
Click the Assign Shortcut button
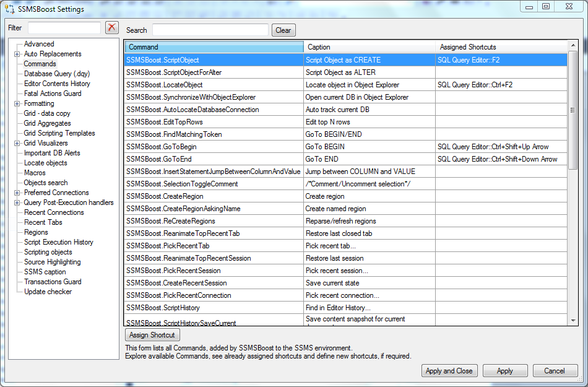click(x=152, y=335)
